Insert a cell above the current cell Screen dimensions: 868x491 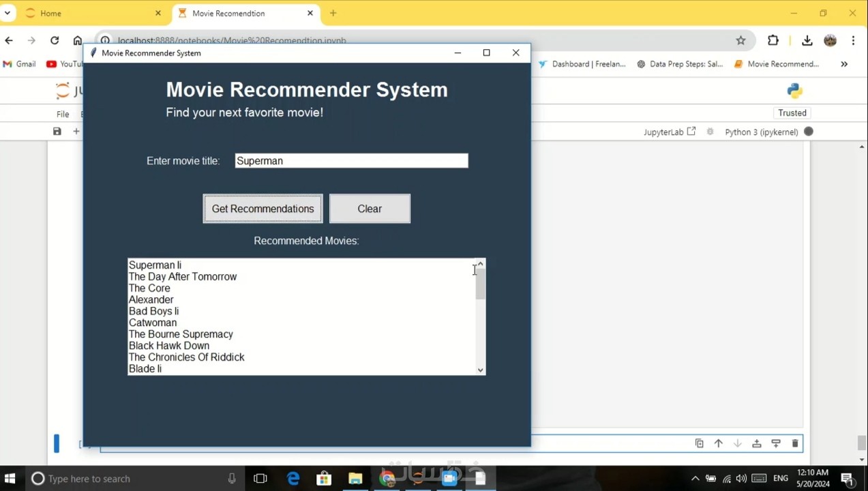tap(757, 443)
